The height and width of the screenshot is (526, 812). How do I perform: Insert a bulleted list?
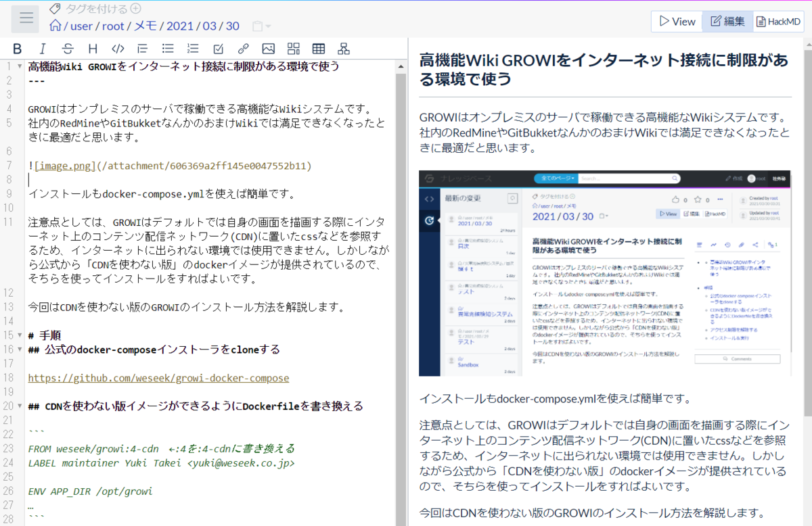168,49
